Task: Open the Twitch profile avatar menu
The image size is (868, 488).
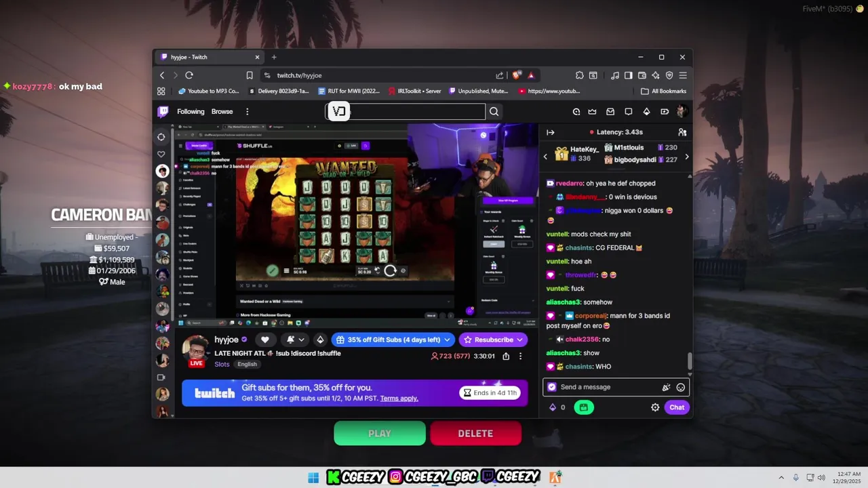Action: tap(682, 112)
